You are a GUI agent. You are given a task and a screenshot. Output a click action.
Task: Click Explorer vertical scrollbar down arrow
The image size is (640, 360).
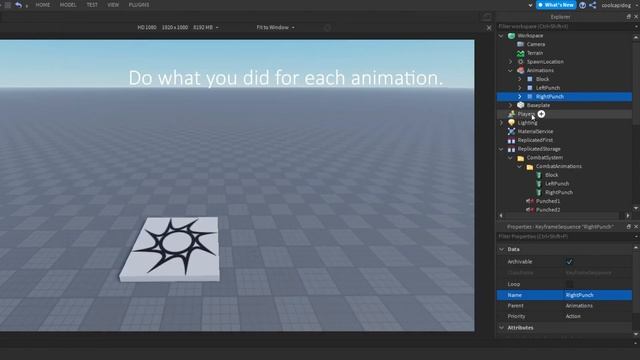tap(636, 209)
